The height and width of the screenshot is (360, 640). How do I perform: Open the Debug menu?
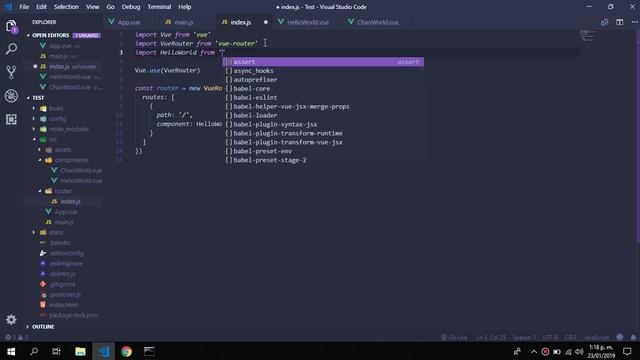[x=131, y=7]
